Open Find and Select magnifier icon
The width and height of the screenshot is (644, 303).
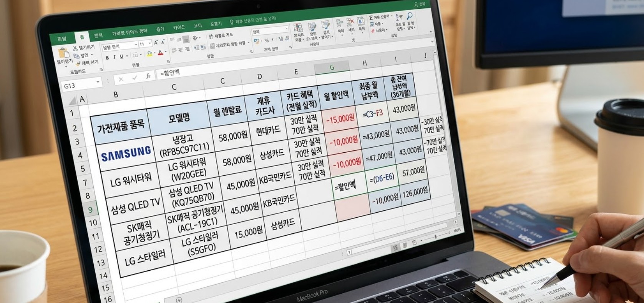410,15
